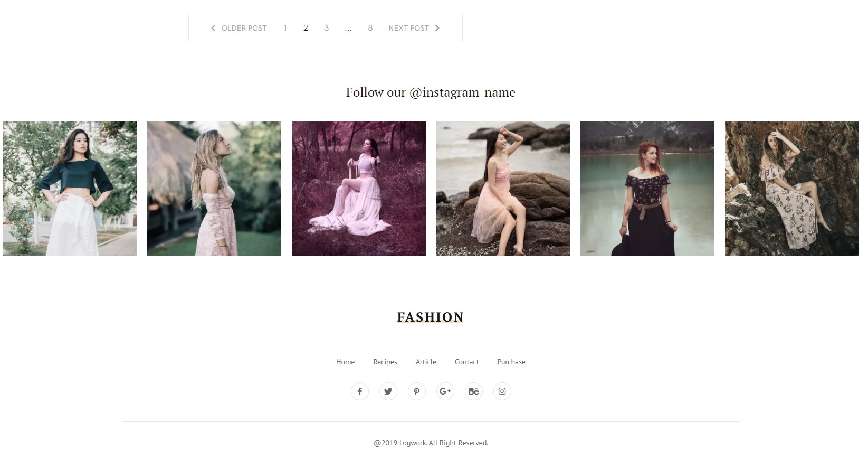868x459 pixels.
Task: Open the Behance social icon
Action: 474,391
